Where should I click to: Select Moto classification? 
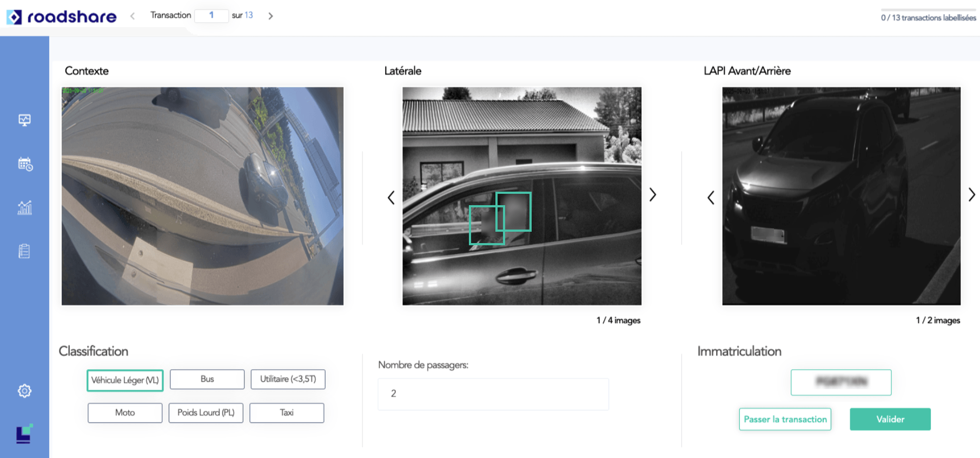point(125,413)
